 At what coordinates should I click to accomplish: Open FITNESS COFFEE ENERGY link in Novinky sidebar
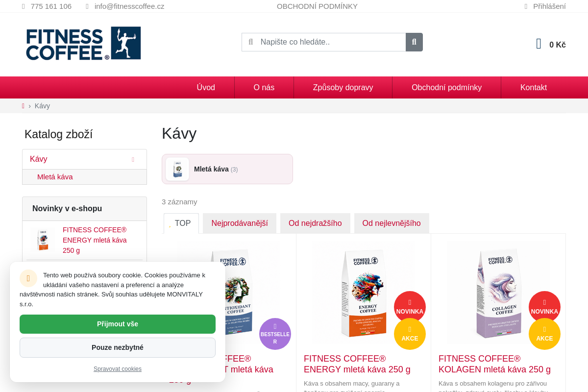tap(95, 240)
